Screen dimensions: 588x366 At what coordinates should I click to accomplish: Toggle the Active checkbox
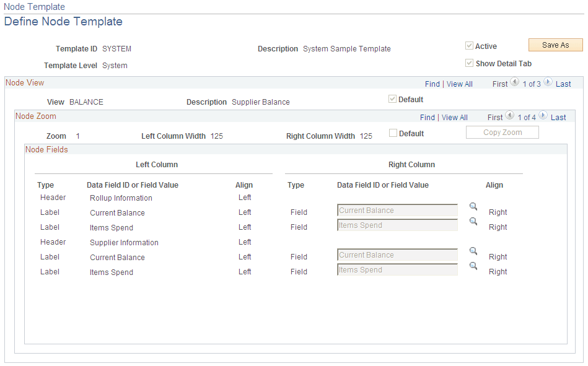pos(470,46)
